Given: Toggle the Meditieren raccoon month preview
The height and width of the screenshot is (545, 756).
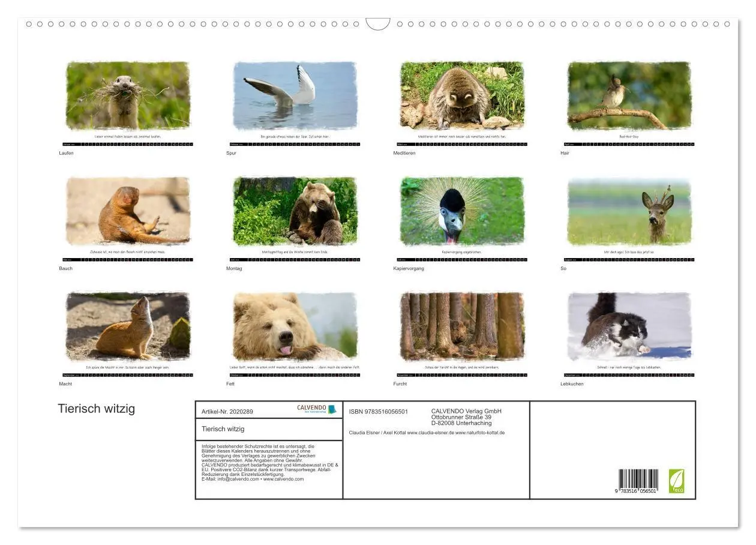Looking at the screenshot, I should click(x=461, y=96).
